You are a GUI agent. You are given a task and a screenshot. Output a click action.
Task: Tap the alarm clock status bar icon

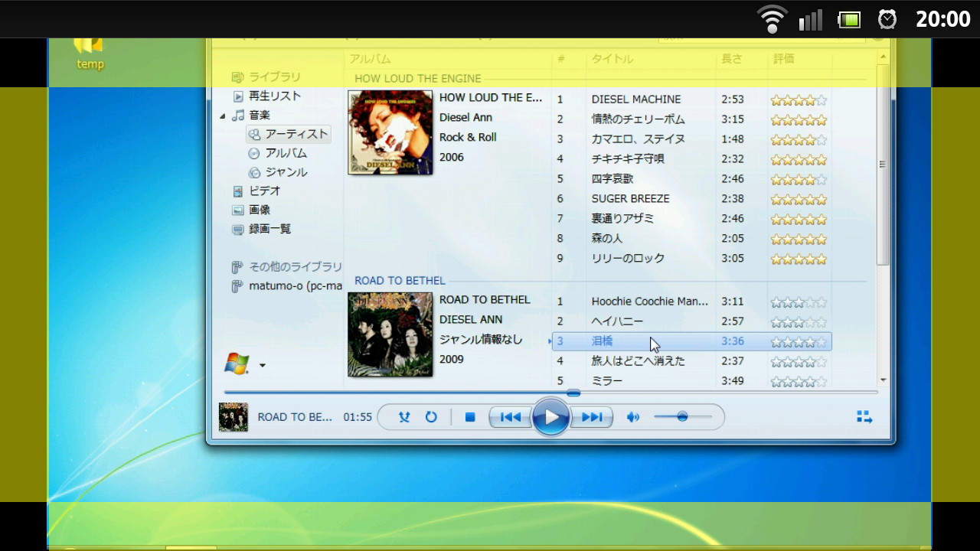tap(887, 19)
